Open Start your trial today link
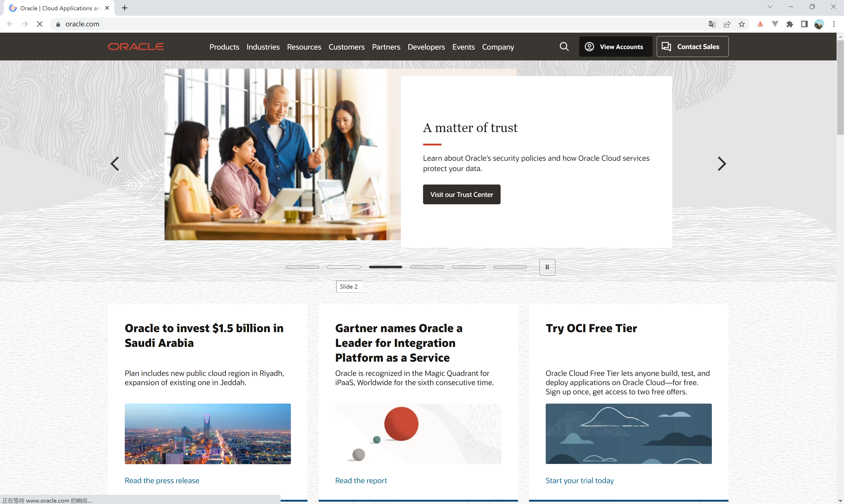This screenshot has height=504, width=844. tap(580, 480)
